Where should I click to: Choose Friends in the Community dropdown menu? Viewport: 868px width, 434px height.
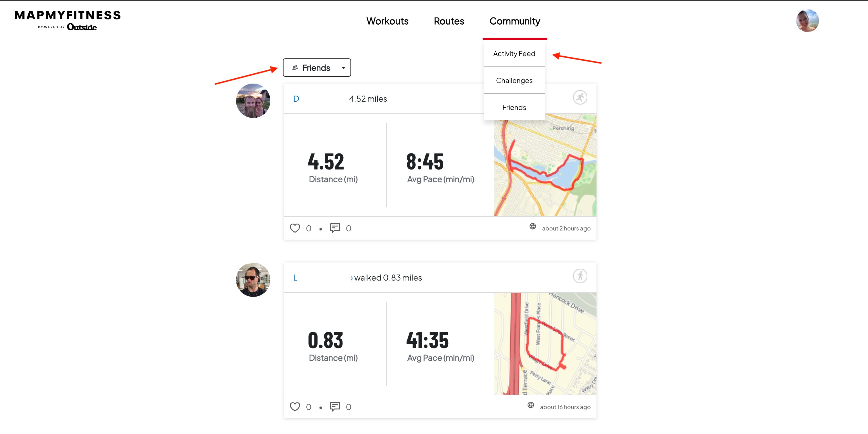(514, 108)
